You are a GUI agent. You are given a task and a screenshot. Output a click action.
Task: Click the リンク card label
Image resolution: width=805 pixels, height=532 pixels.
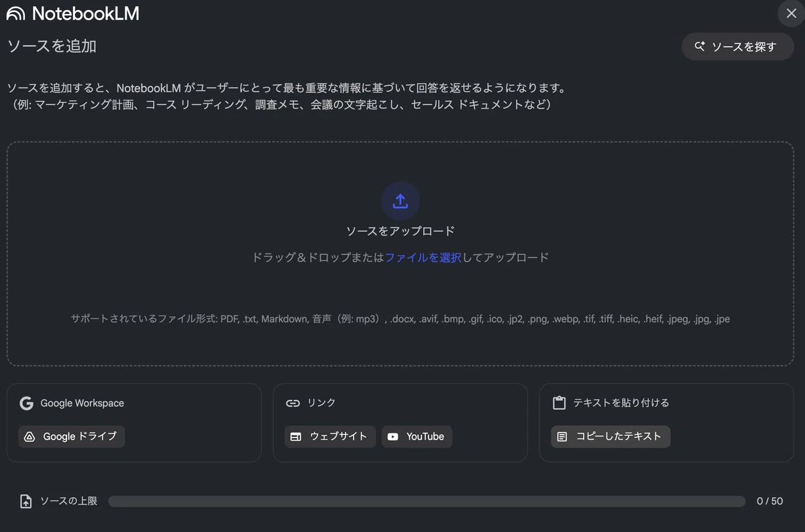tap(321, 403)
